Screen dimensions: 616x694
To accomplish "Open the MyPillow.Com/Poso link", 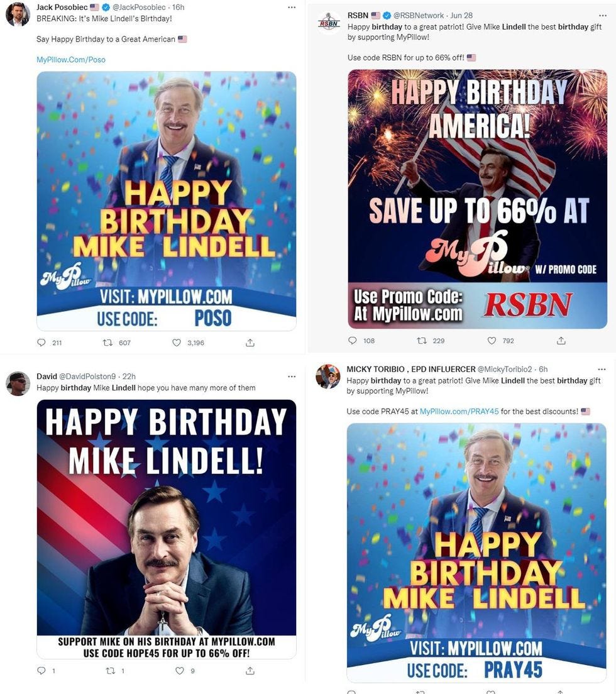I will pyautogui.click(x=71, y=59).
